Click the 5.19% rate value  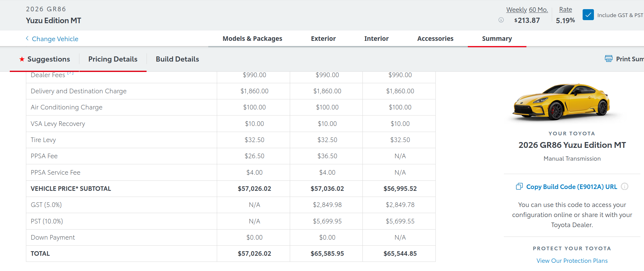pos(566,20)
